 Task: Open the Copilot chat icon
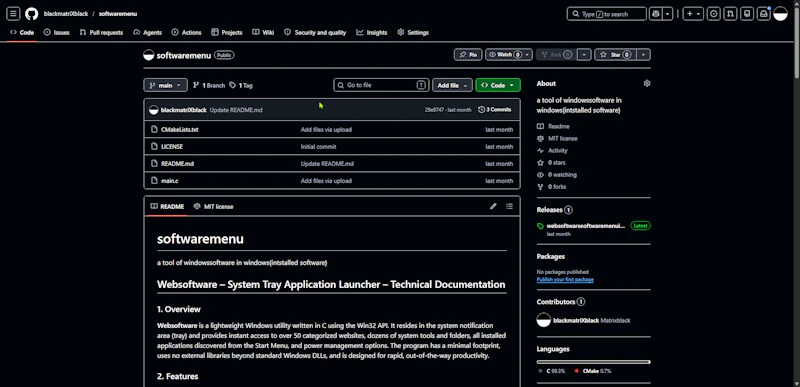point(656,14)
